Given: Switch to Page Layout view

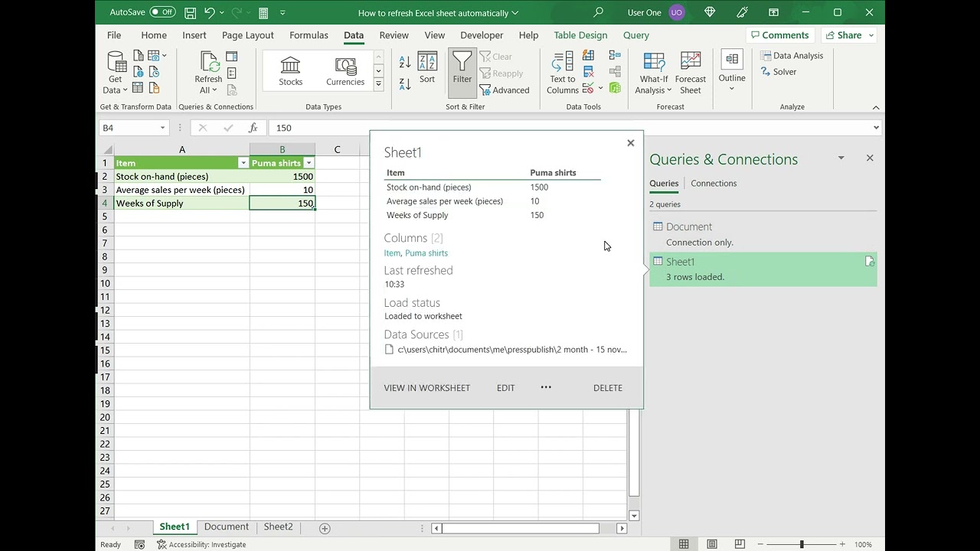Looking at the screenshot, I should point(712,544).
